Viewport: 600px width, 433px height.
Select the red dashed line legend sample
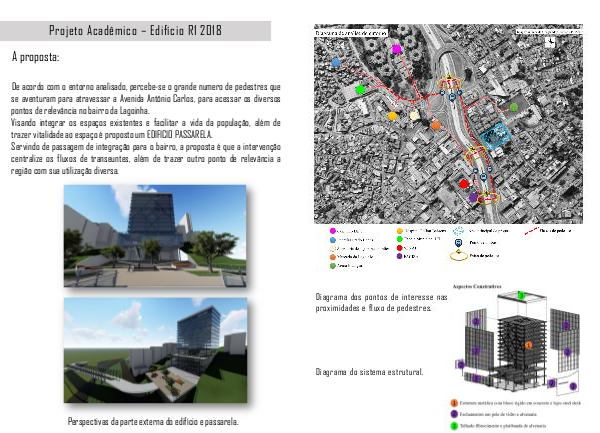529,231
